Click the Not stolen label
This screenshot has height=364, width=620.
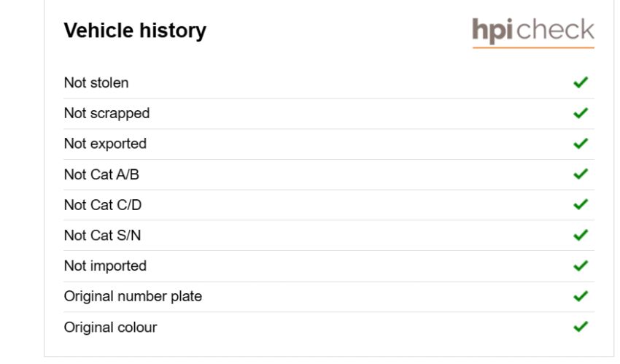click(96, 82)
